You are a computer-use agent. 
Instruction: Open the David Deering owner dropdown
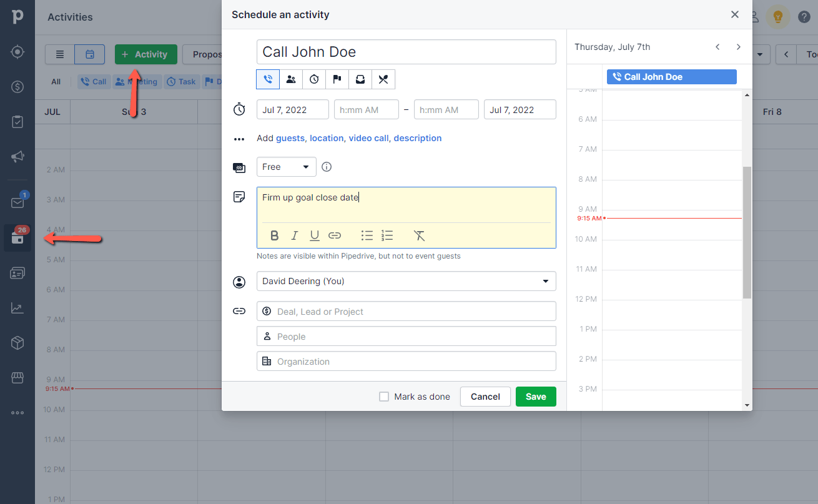point(407,281)
